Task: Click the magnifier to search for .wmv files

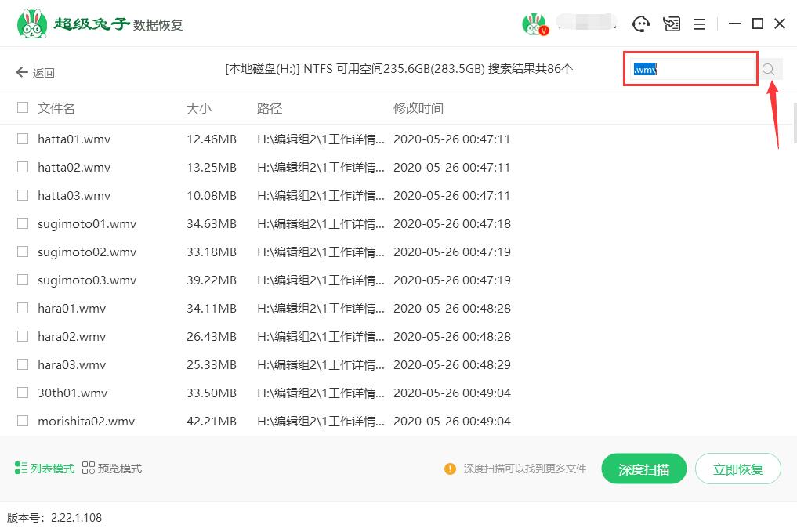Action: [768, 69]
